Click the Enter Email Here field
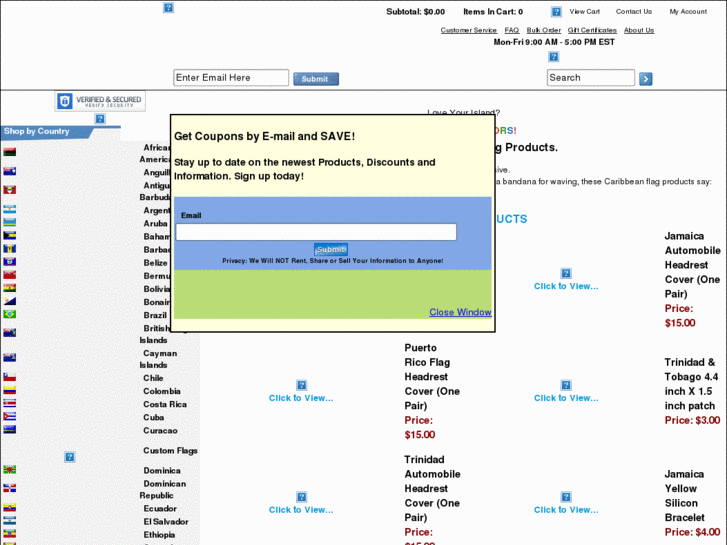This screenshot has height=545, width=727. [231, 78]
